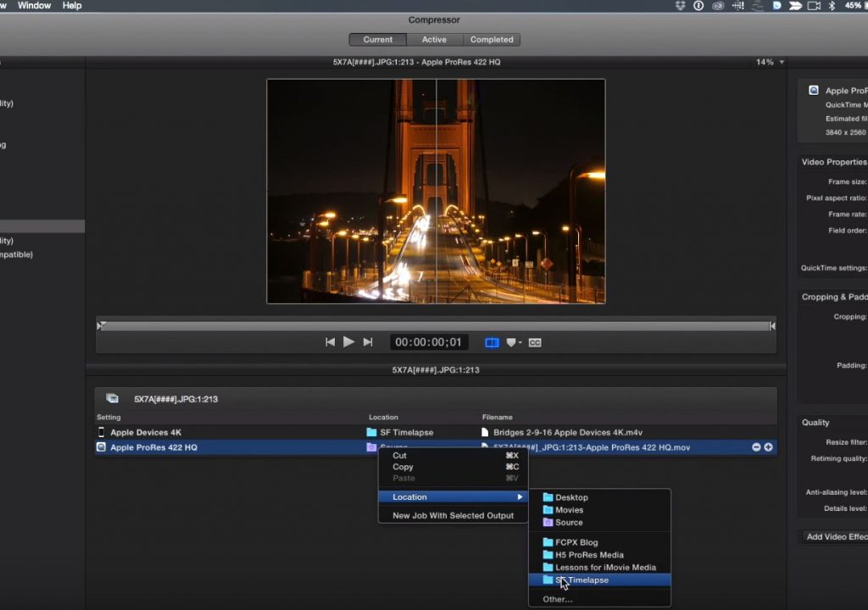The image size is (868, 610).
Task: Remove output with minus icon
Action: point(756,447)
